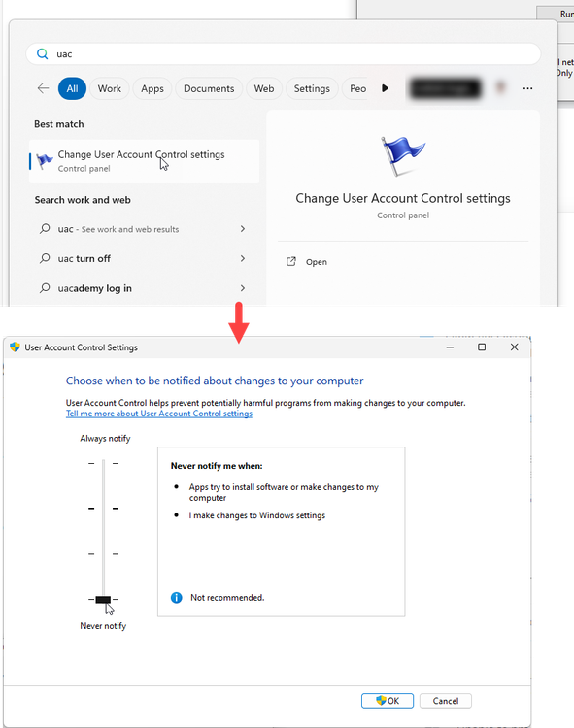This screenshot has height=728, width=574.
Task: Click the magnifier icon beside uac turn off
Action: (45, 258)
